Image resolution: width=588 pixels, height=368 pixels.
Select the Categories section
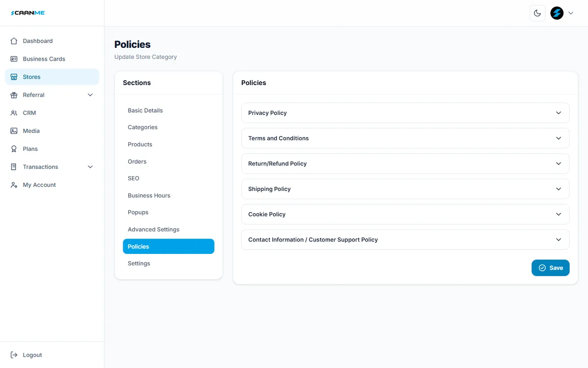coord(169,127)
